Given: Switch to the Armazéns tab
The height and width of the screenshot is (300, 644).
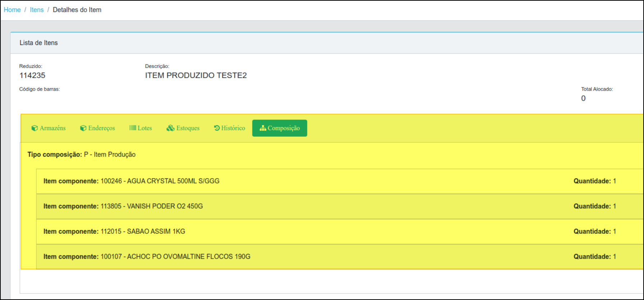Looking at the screenshot, I should pyautogui.click(x=49, y=128).
